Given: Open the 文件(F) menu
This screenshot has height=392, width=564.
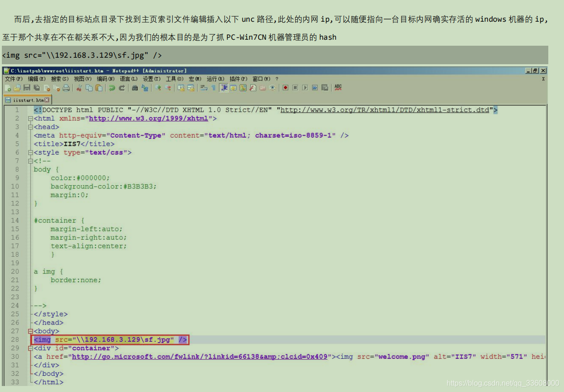Looking at the screenshot, I should point(14,79).
